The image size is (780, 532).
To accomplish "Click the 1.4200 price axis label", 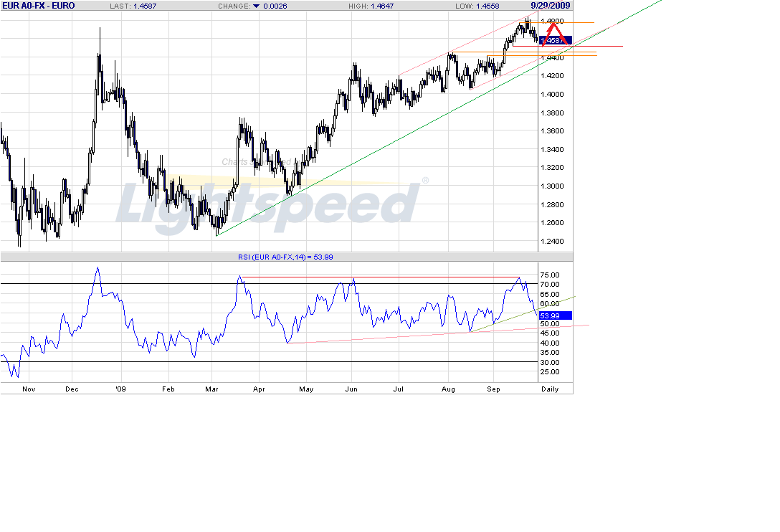I will coord(552,76).
